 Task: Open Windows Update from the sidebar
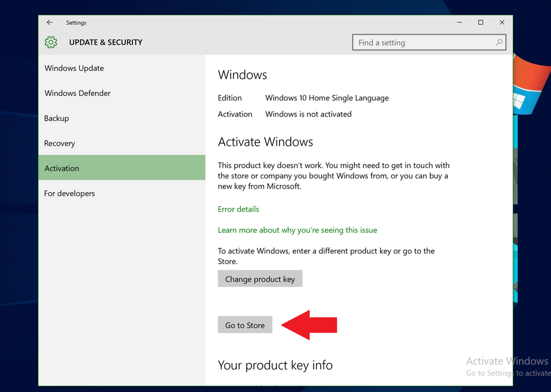pos(74,68)
